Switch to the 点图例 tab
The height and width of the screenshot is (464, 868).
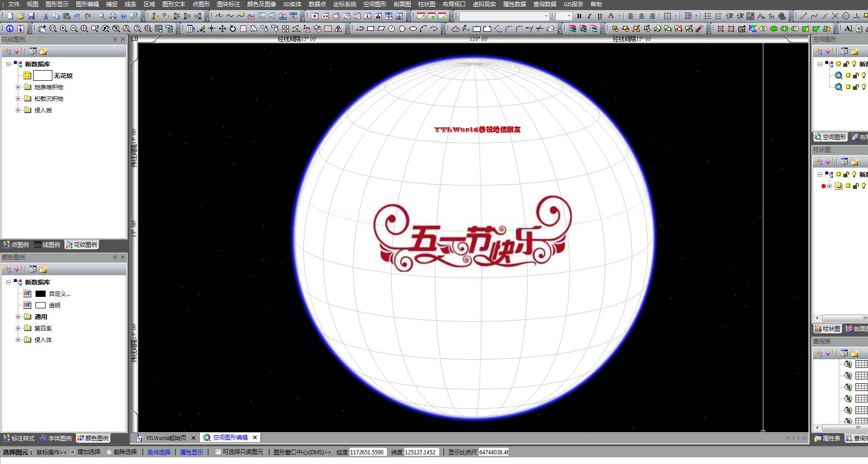point(16,245)
